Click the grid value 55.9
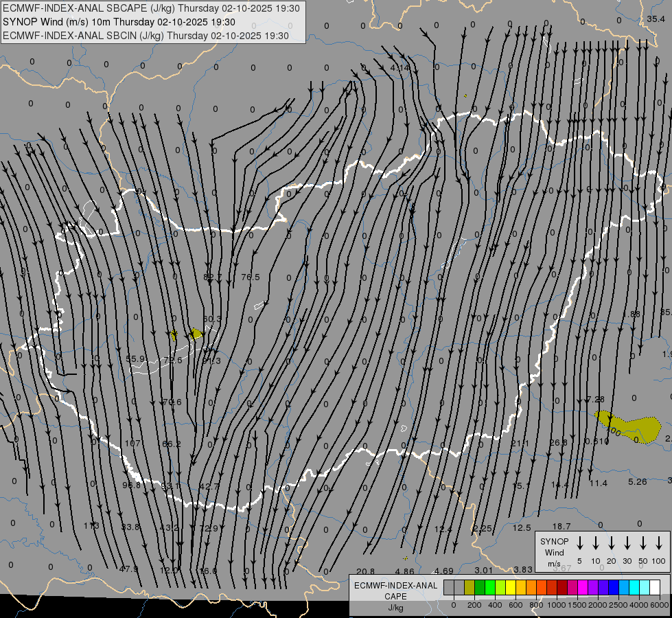Screen dimensions: 672x618 click(135, 358)
